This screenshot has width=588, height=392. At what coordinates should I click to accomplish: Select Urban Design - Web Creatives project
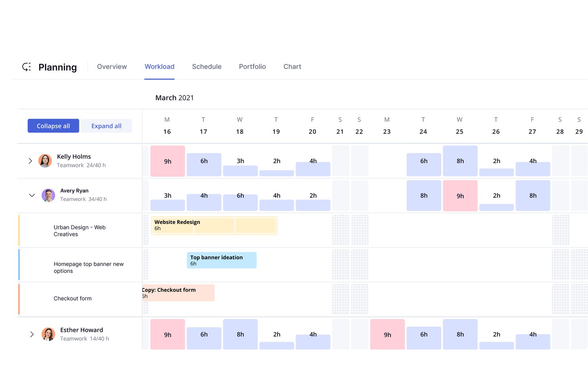click(x=79, y=231)
